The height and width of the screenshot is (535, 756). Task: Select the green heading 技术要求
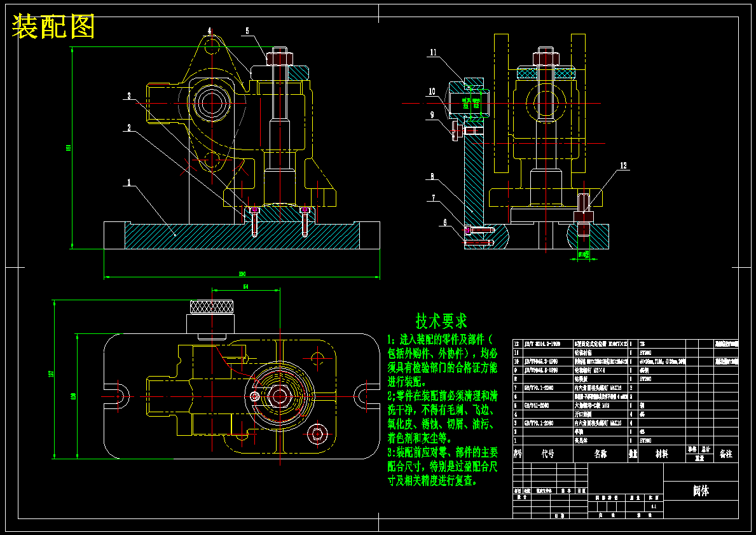pos(442,320)
